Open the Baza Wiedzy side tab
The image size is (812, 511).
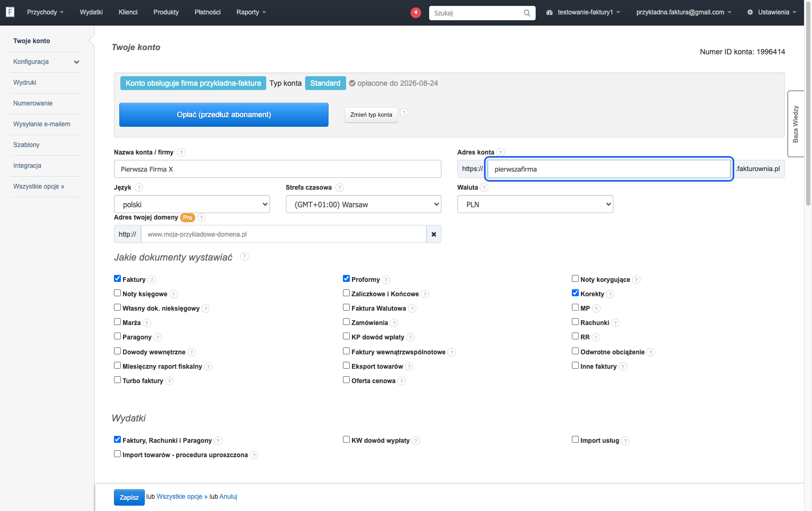[x=795, y=124]
